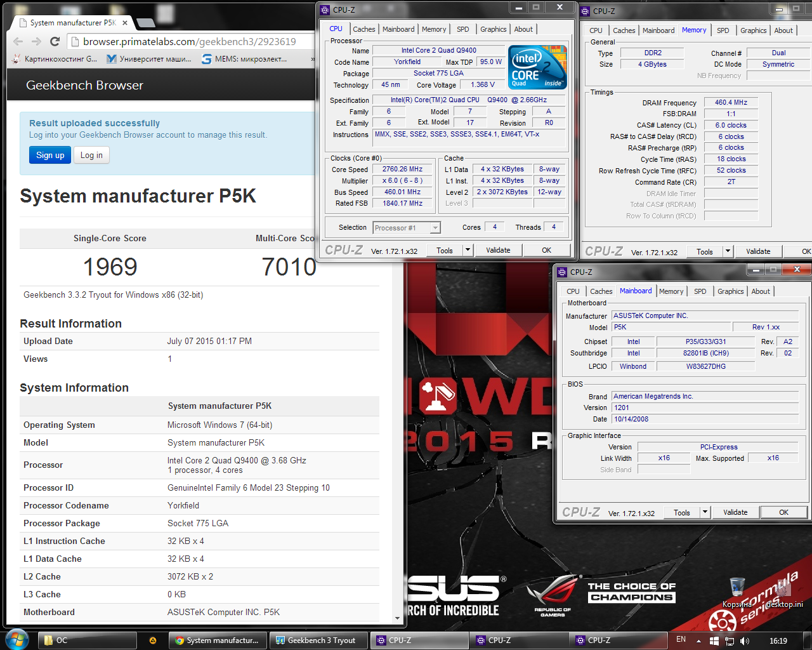The height and width of the screenshot is (650, 812).
Task: Expand Tools dropdown arrow in CPU window
Action: pos(468,250)
